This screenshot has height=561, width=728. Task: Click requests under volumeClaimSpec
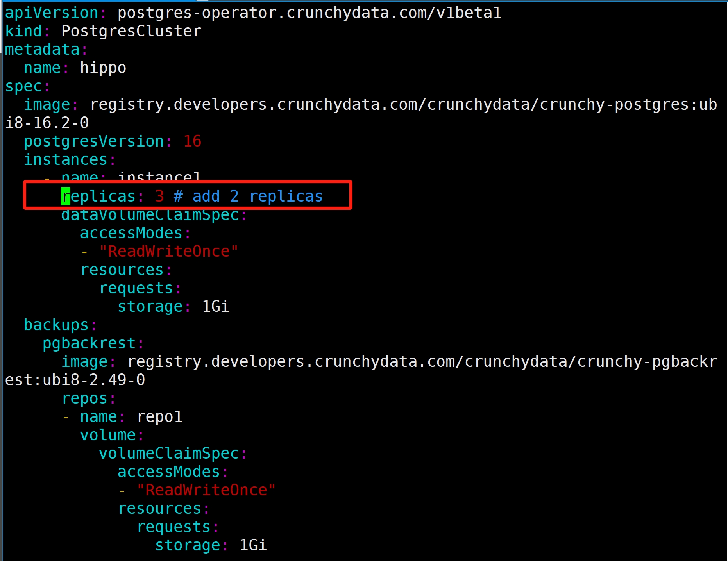click(174, 527)
